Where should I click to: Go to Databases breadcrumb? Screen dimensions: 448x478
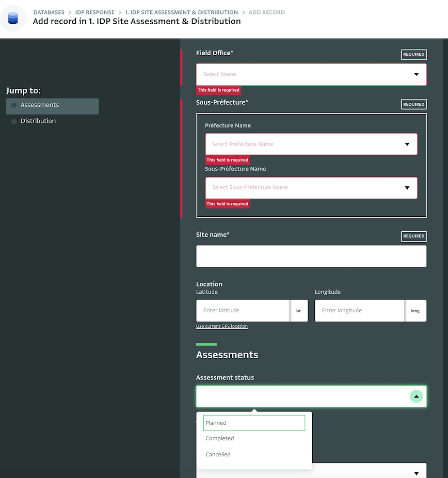click(49, 12)
